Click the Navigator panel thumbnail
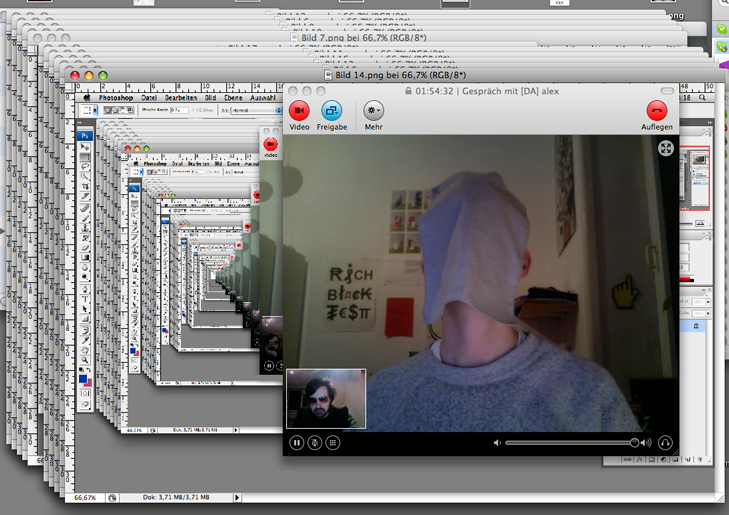 point(695,178)
